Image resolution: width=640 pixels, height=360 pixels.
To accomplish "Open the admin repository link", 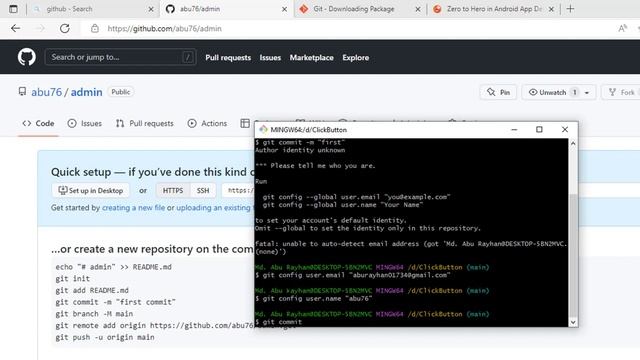I will pyautogui.click(x=87, y=92).
